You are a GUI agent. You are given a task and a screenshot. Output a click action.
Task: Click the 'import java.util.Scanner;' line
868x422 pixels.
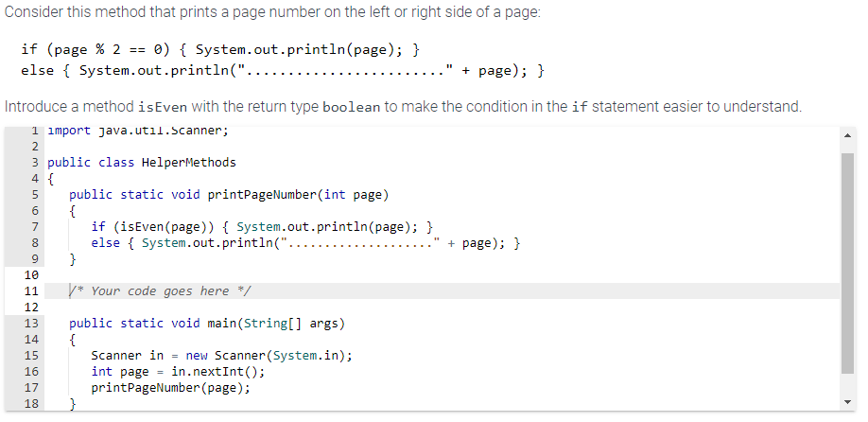(x=137, y=132)
